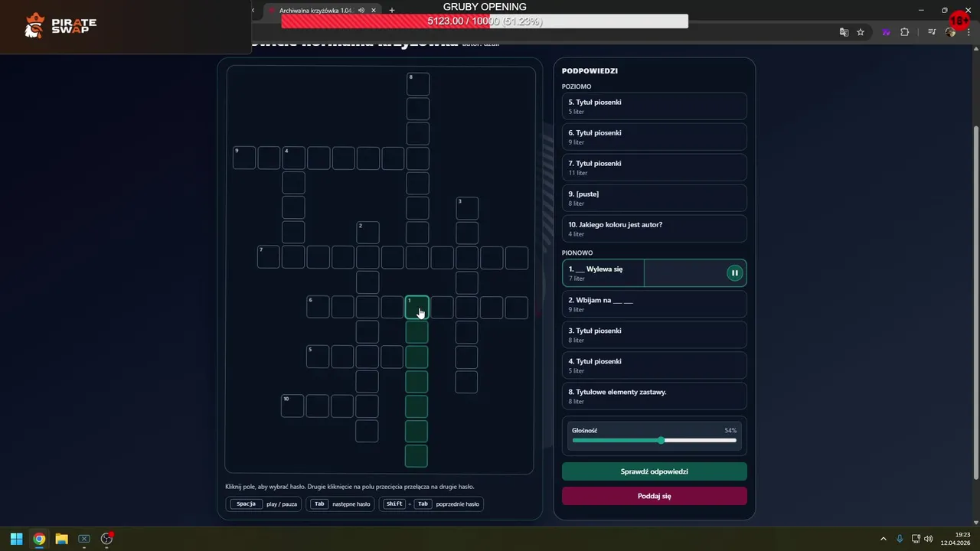
Task: Open the taskbar app next to File Explorer
Action: [x=84, y=539]
